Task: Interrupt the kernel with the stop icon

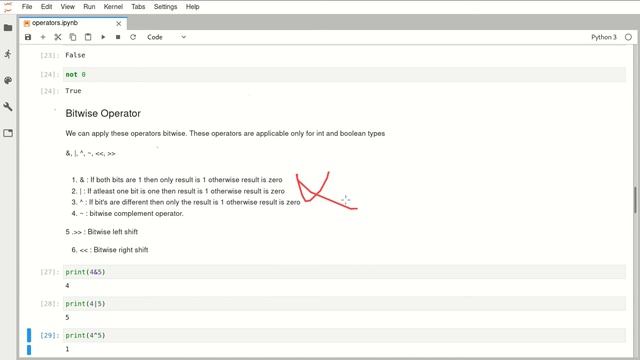Action: pos(118,37)
